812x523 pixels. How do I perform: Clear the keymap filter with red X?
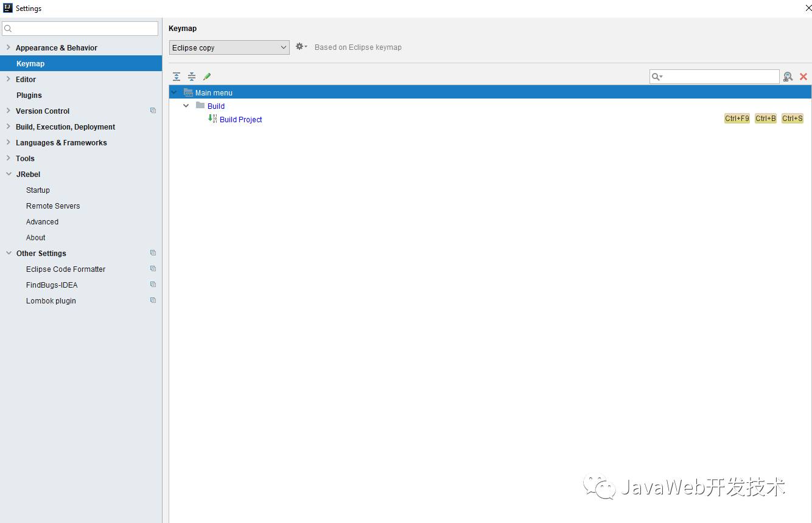803,77
